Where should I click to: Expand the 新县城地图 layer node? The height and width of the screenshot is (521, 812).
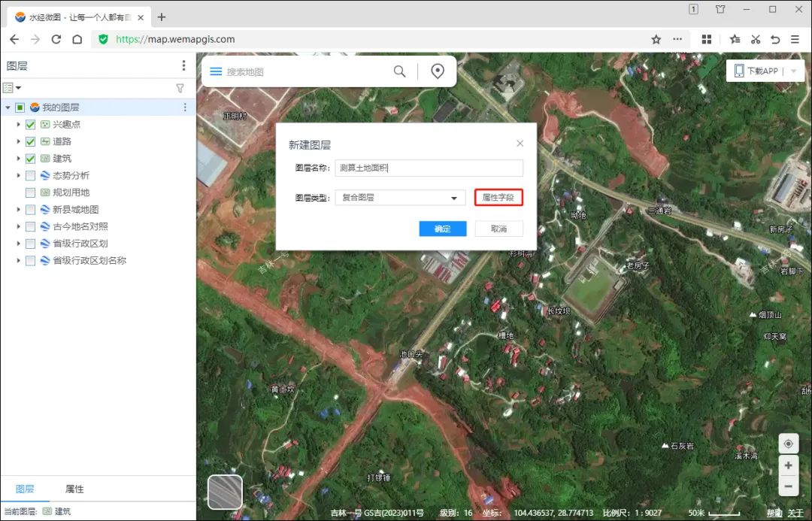tap(18, 210)
